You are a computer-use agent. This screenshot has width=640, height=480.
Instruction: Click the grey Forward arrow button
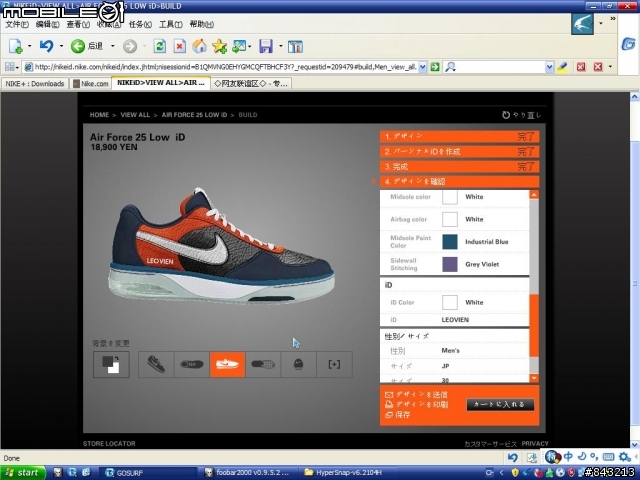coord(130,46)
